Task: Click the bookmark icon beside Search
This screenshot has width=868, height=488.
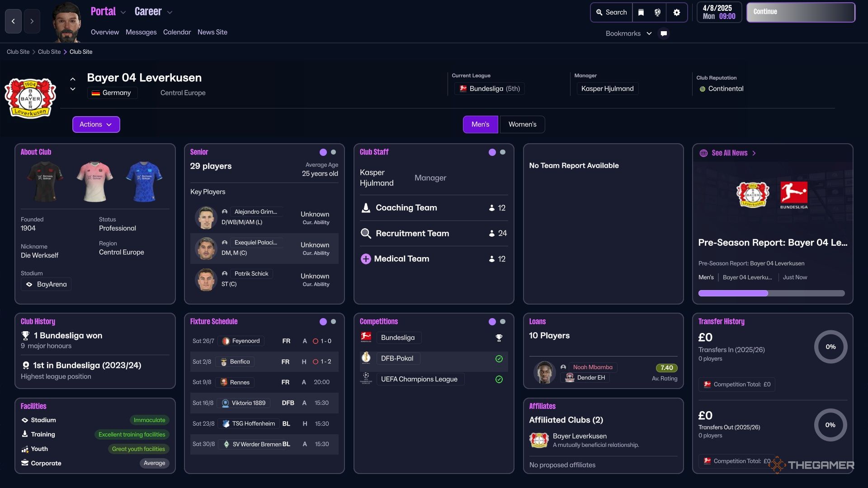Action: pyautogui.click(x=641, y=12)
